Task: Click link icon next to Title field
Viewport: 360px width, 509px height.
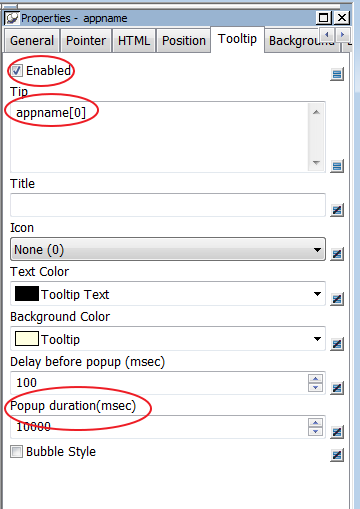Action: pyautogui.click(x=337, y=210)
